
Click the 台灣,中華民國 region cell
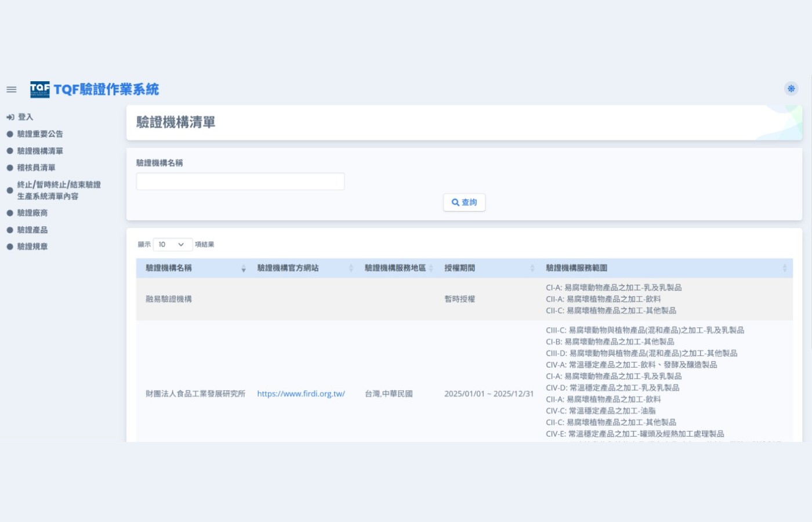[x=389, y=394]
